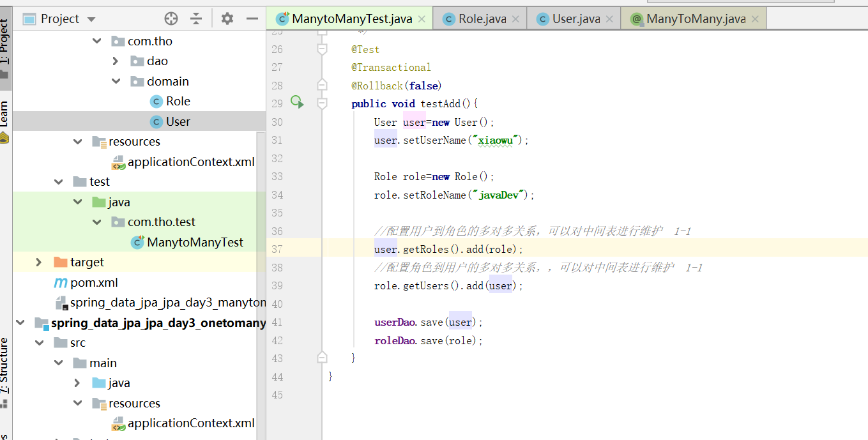Viewport: 868px width, 440px height.
Task: Open Project panel settings gear
Action: (x=227, y=19)
